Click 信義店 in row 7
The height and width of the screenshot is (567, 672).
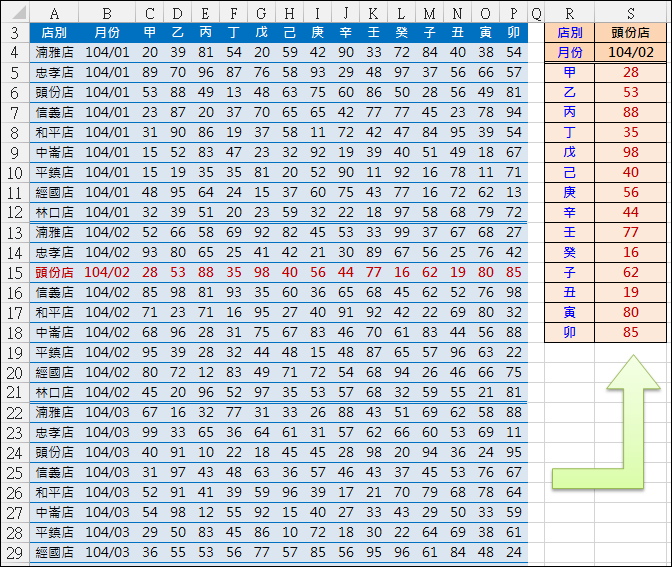(54, 112)
